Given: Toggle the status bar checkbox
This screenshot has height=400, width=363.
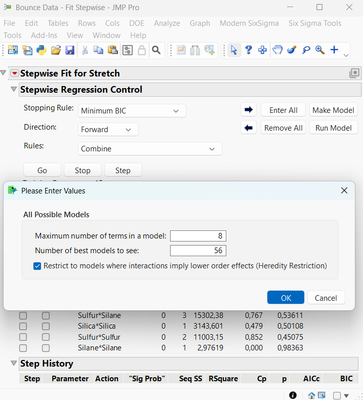Looking at the screenshot, I should [337, 395].
